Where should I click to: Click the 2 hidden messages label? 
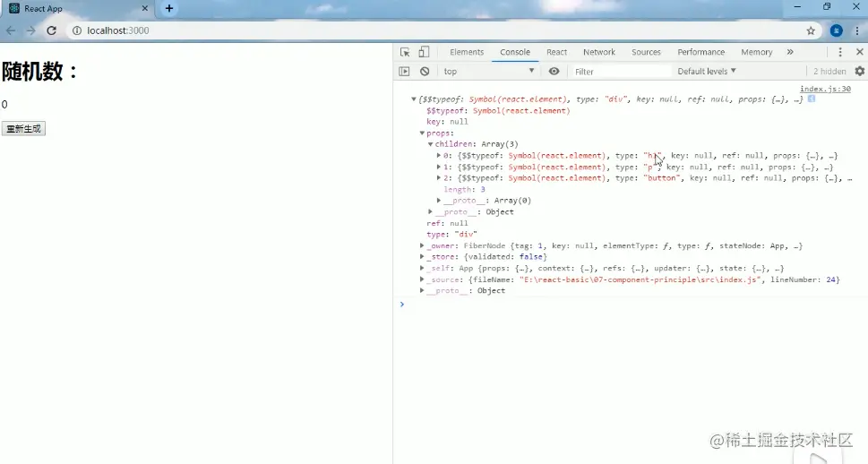pyautogui.click(x=829, y=72)
